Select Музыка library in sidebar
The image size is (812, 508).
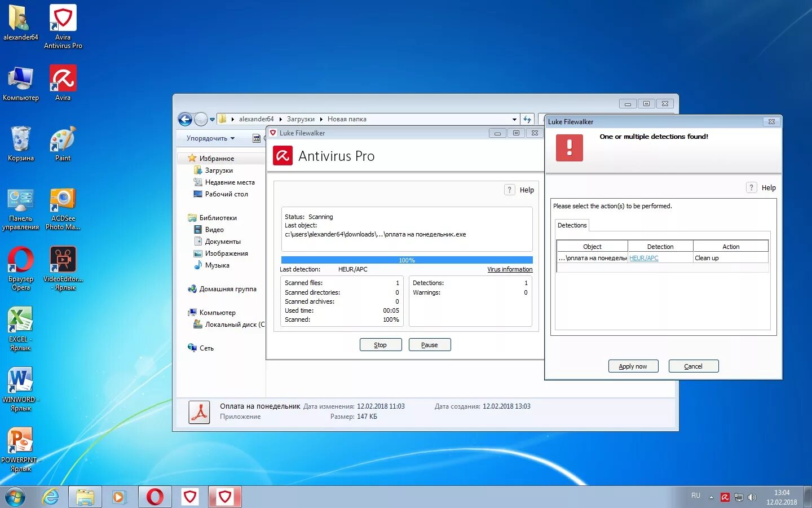click(217, 265)
